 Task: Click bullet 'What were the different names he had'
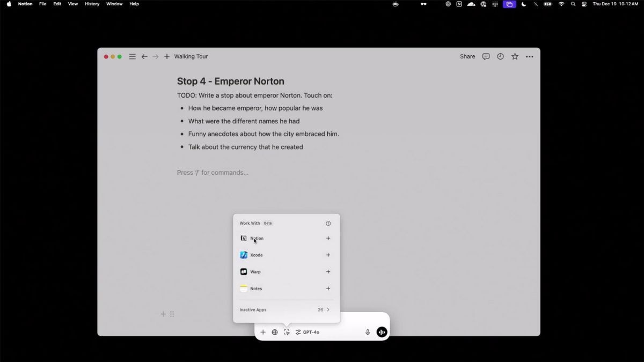point(244,121)
